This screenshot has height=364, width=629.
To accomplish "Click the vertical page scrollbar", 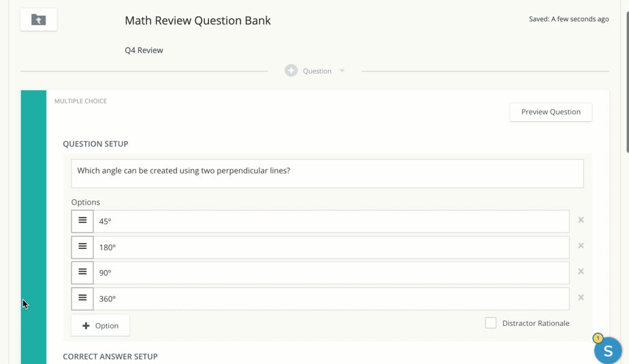I will click(x=626, y=82).
